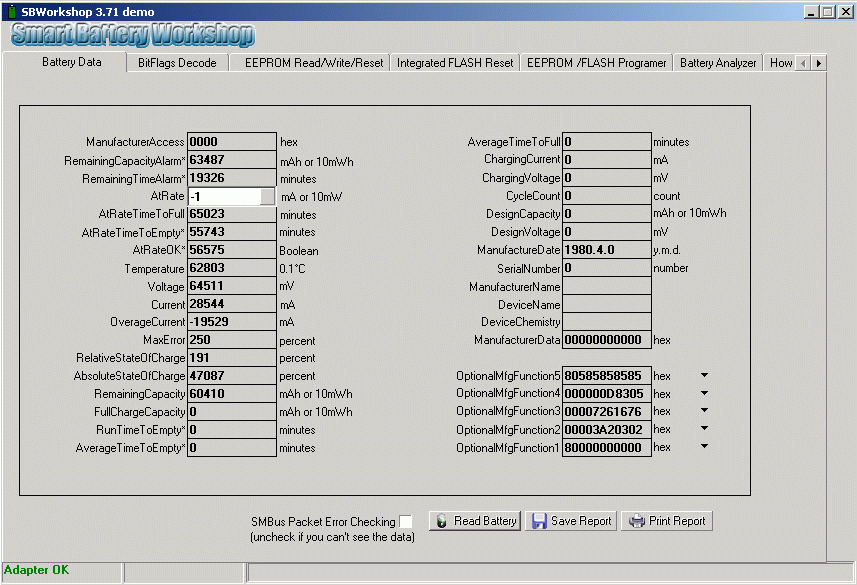Click the AtRate field spinner button
This screenshot has width=857, height=585.
pyautogui.click(x=267, y=196)
